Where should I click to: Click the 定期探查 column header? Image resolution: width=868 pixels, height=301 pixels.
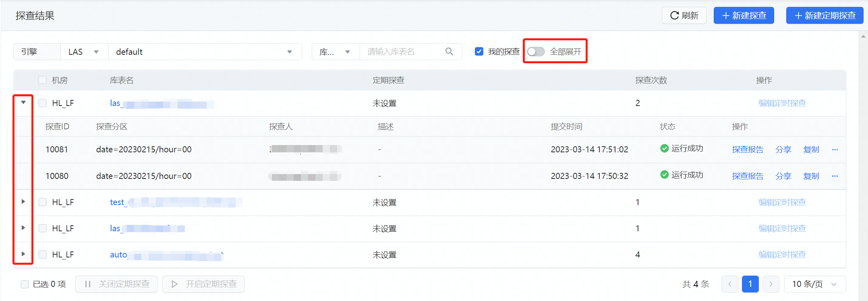pyautogui.click(x=388, y=80)
